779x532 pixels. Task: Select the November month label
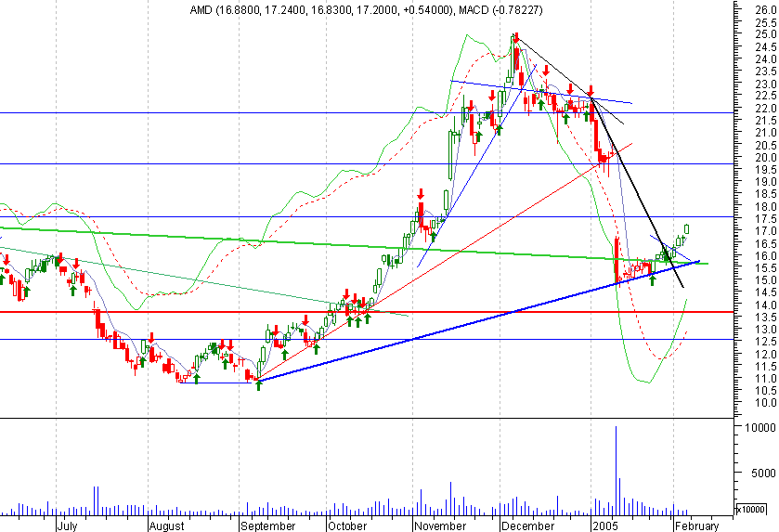tap(440, 526)
